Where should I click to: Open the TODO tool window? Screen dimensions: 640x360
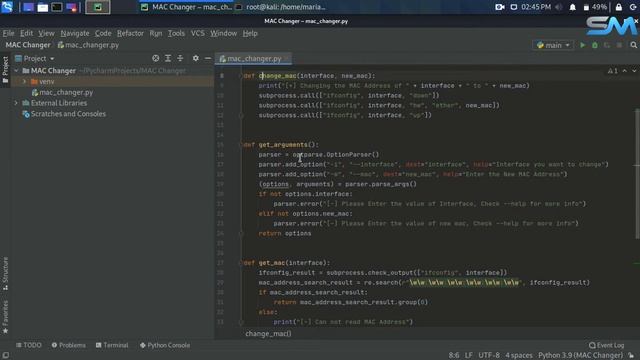click(x=29, y=345)
